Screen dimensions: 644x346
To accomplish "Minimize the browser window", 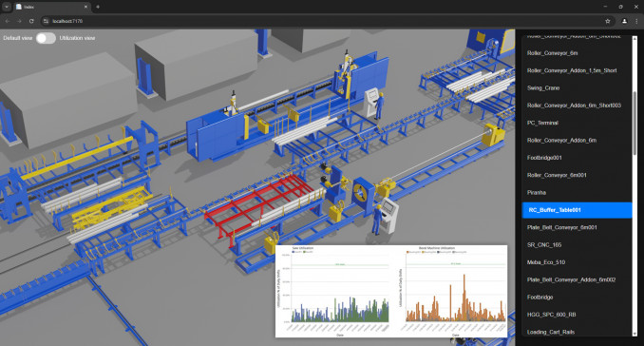I will click(605, 7).
